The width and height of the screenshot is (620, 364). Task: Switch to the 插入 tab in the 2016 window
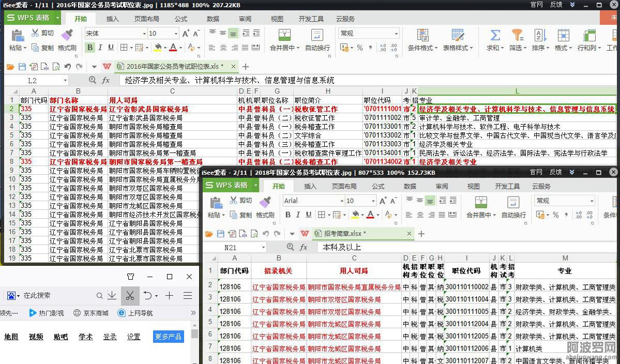[112, 19]
